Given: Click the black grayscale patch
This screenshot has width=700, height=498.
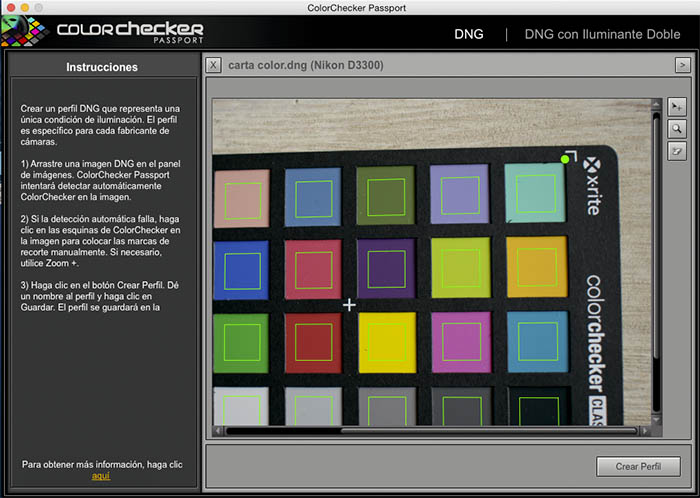Looking at the screenshot, I should [x=539, y=406].
